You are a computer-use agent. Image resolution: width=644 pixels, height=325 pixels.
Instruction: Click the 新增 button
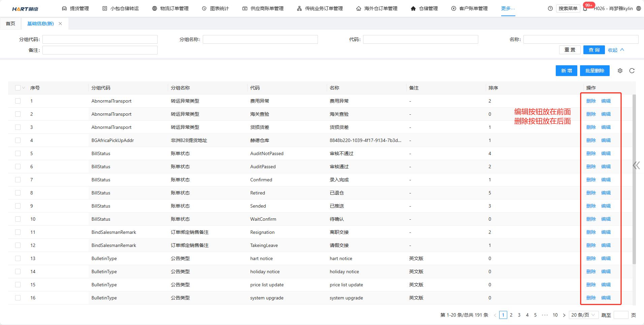click(x=566, y=71)
